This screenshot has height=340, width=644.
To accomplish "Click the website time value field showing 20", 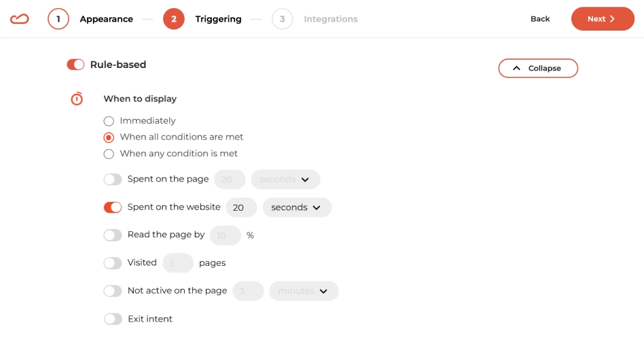I will click(x=241, y=207).
